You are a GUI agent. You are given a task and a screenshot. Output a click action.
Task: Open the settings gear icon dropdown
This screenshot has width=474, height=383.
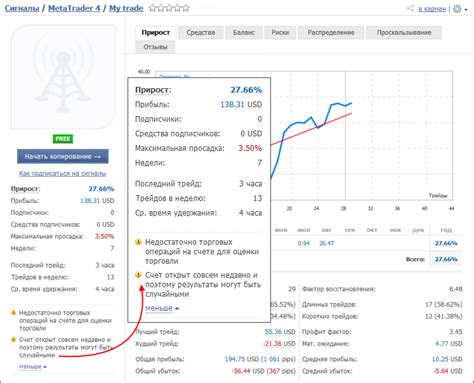pyautogui.click(x=460, y=9)
